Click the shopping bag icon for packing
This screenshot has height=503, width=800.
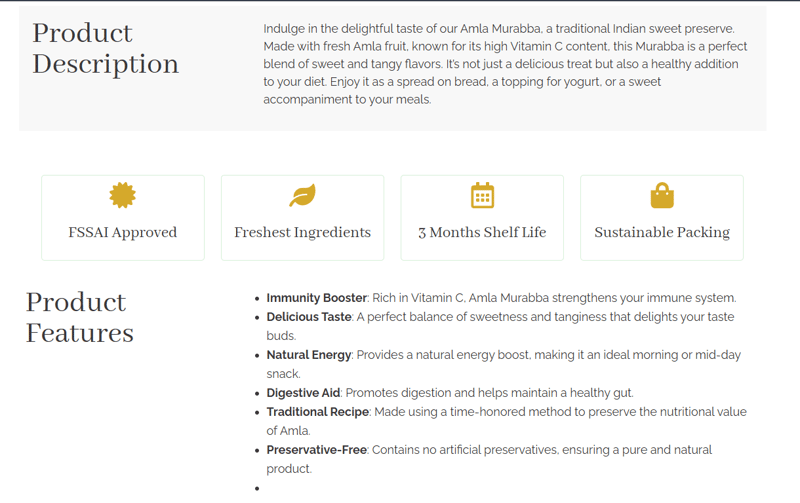click(x=662, y=195)
